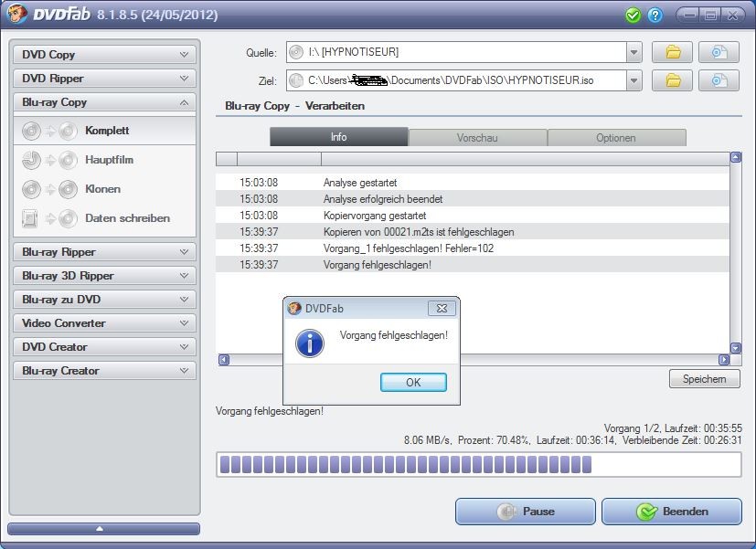Switch to the Vorschau tab

point(477,138)
